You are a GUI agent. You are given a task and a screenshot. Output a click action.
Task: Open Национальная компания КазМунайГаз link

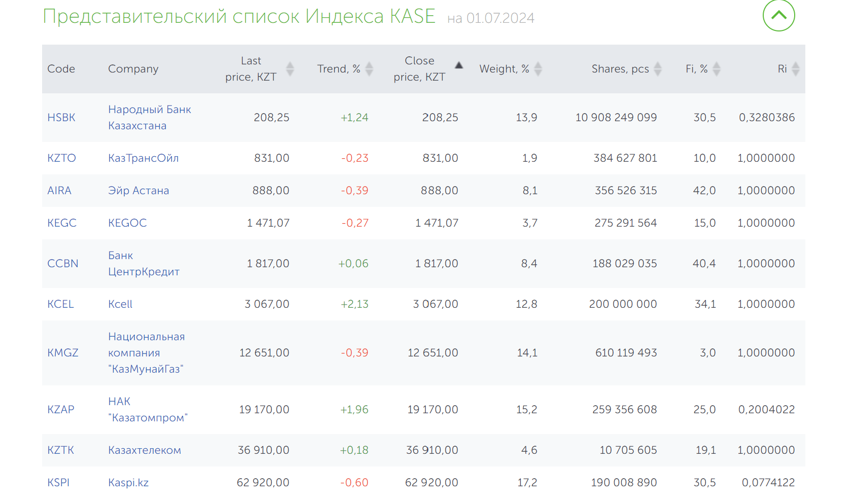pyautogui.click(x=147, y=353)
